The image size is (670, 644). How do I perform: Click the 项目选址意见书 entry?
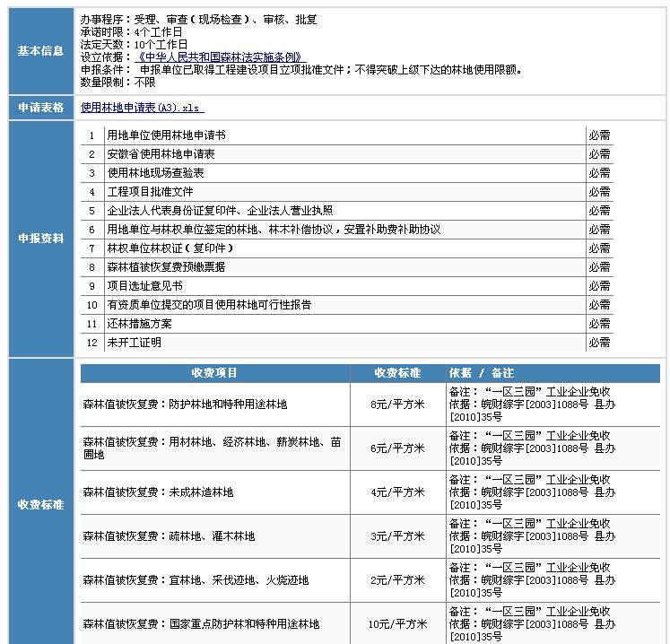pos(144,286)
